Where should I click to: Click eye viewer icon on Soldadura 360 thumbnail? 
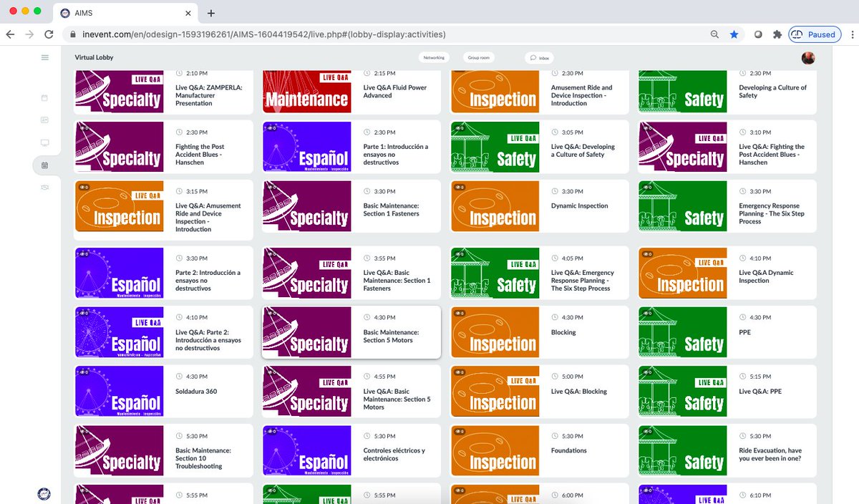(84, 372)
